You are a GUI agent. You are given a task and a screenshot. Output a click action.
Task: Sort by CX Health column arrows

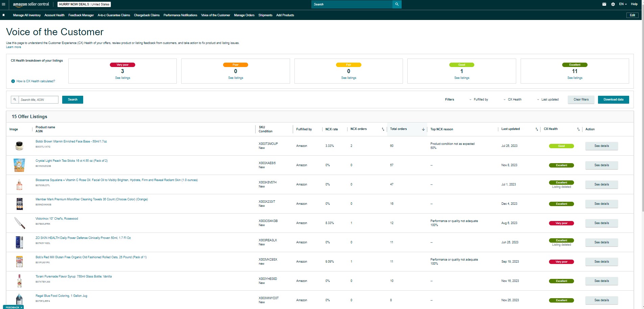(x=578, y=129)
